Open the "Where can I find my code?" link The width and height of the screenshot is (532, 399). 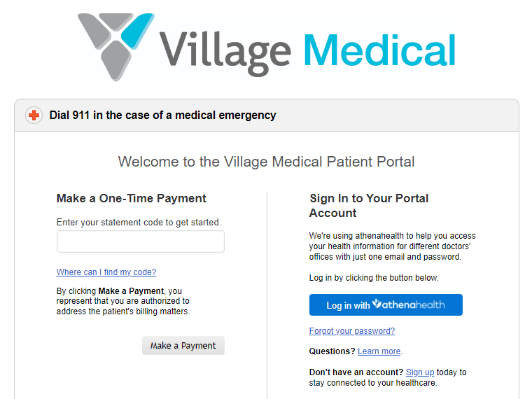(106, 272)
